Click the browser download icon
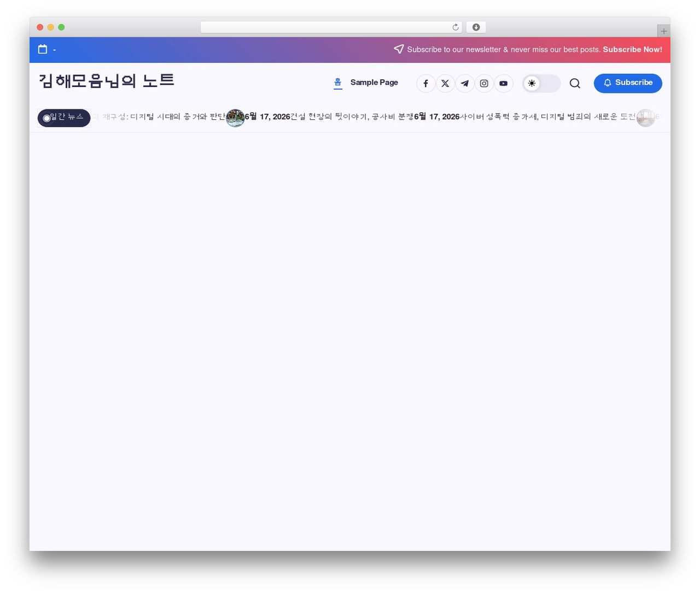Screen dimensions: 700x593 [476, 27]
